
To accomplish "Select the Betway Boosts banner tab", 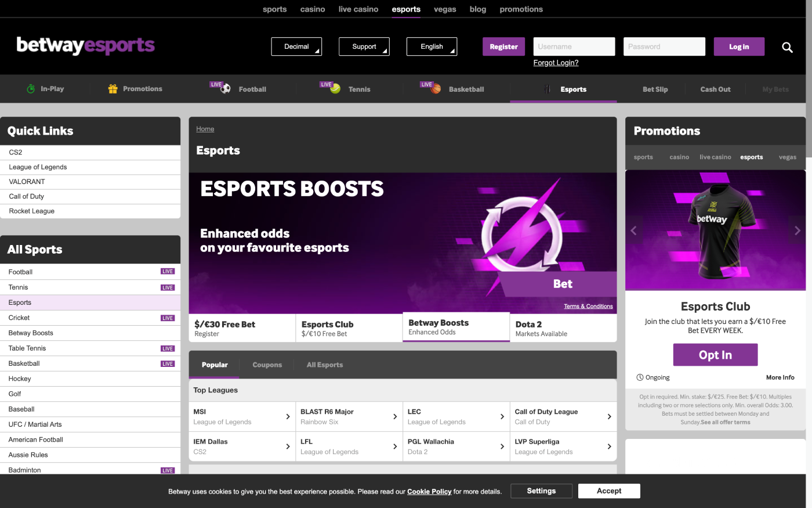I will (x=456, y=327).
